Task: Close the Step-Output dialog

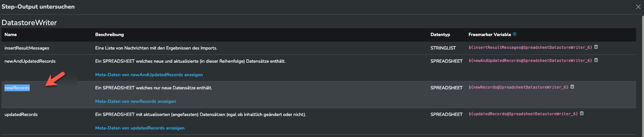Action: tap(638, 7)
